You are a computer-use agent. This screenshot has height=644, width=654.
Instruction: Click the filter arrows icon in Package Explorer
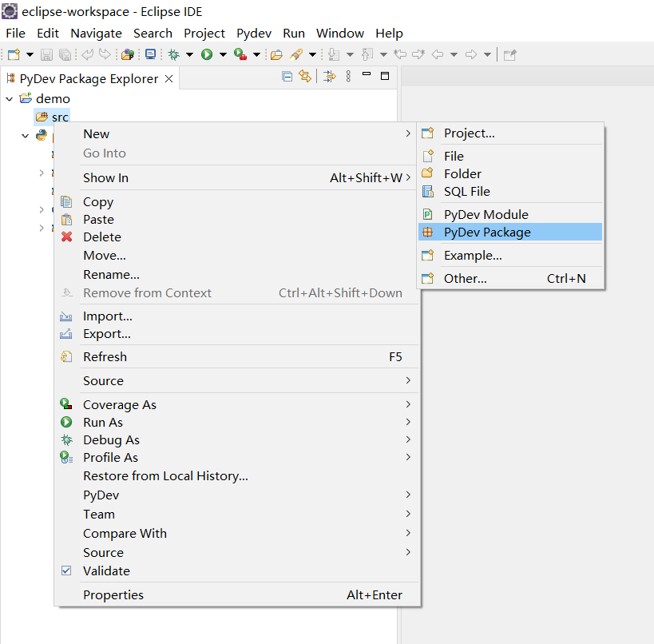[330, 77]
